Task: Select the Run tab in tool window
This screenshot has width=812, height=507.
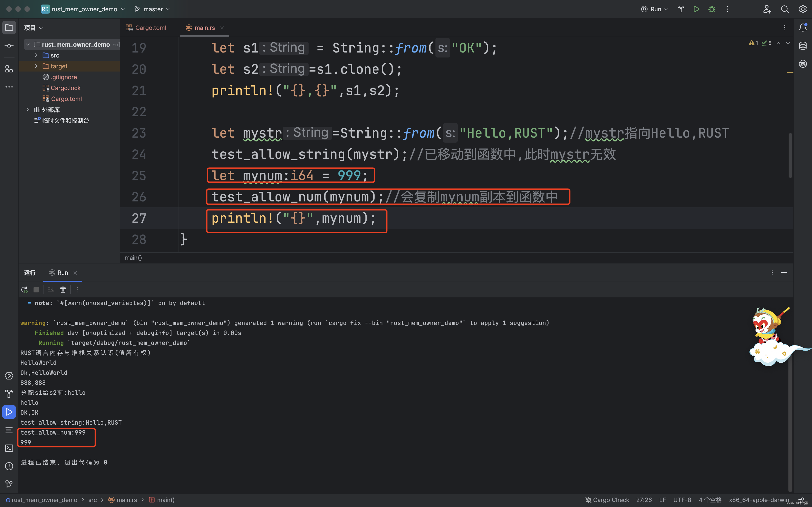Action: tap(62, 273)
